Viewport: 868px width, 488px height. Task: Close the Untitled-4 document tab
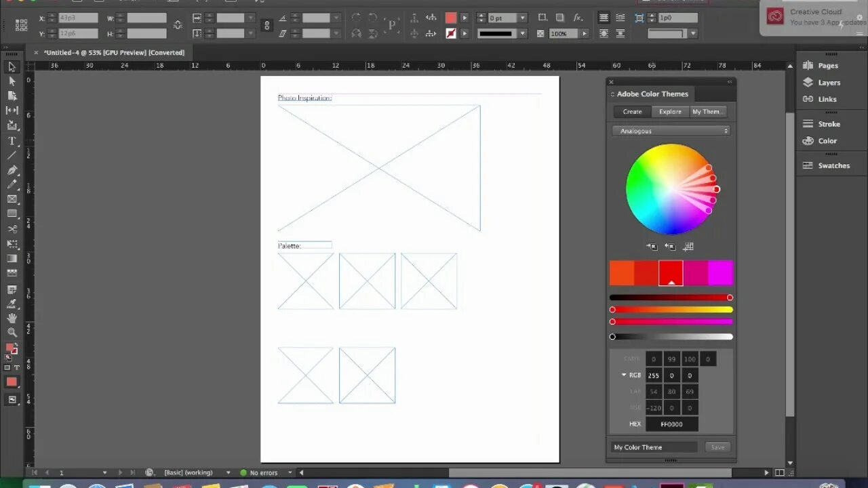click(37, 52)
